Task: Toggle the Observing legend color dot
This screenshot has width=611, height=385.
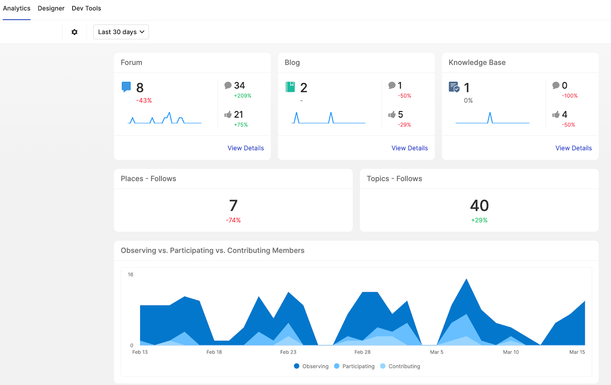Action: [297, 366]
